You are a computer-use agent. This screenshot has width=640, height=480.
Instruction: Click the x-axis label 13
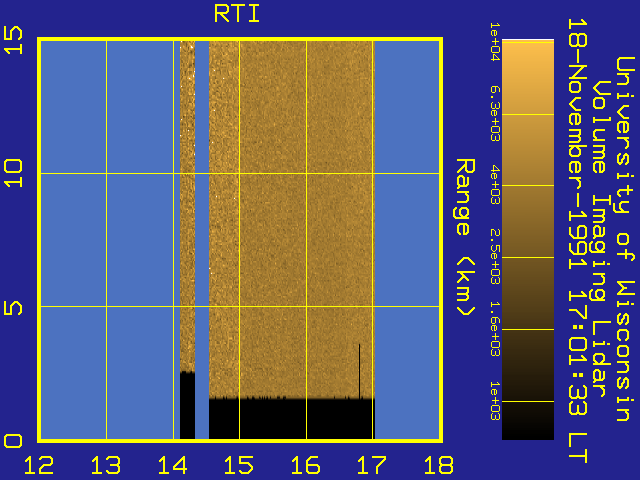(106, 465)
